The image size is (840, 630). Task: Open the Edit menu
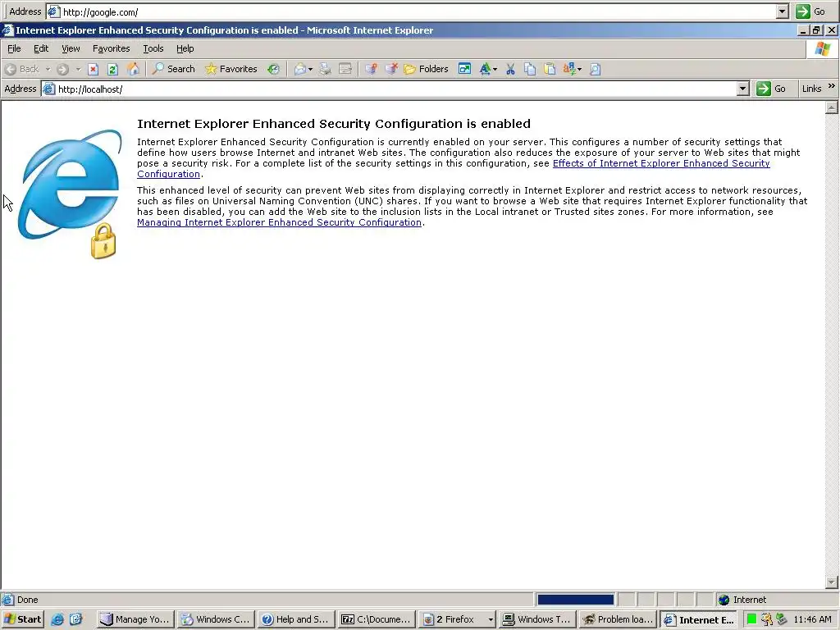point(41,48)
